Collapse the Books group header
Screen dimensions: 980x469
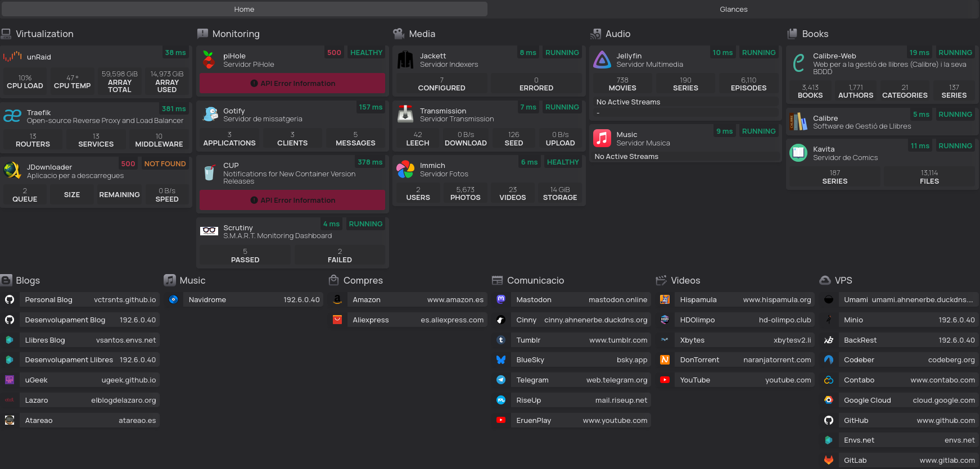point(815,34)
